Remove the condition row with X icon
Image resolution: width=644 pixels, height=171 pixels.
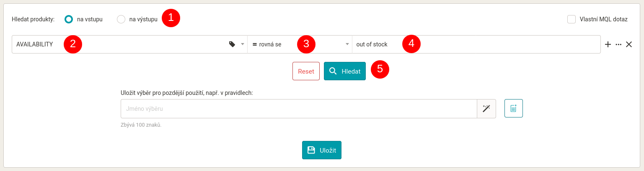click(629, 44)
